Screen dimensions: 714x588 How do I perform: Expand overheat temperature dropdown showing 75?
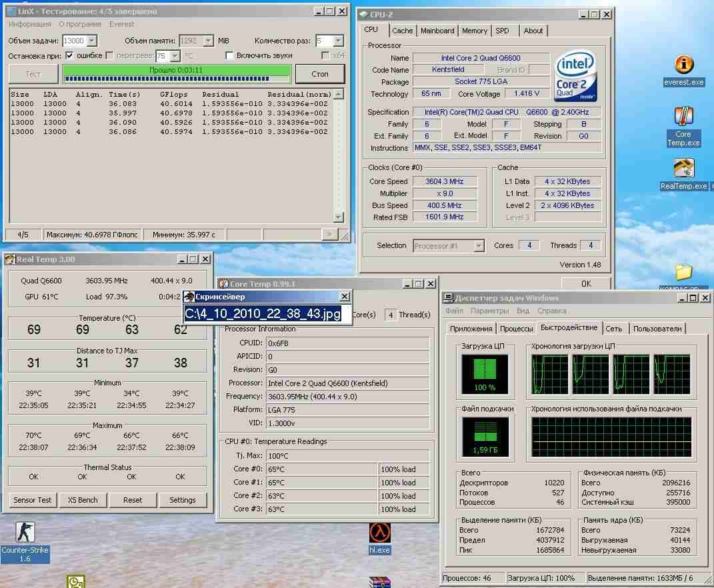[x=175, y=56]
